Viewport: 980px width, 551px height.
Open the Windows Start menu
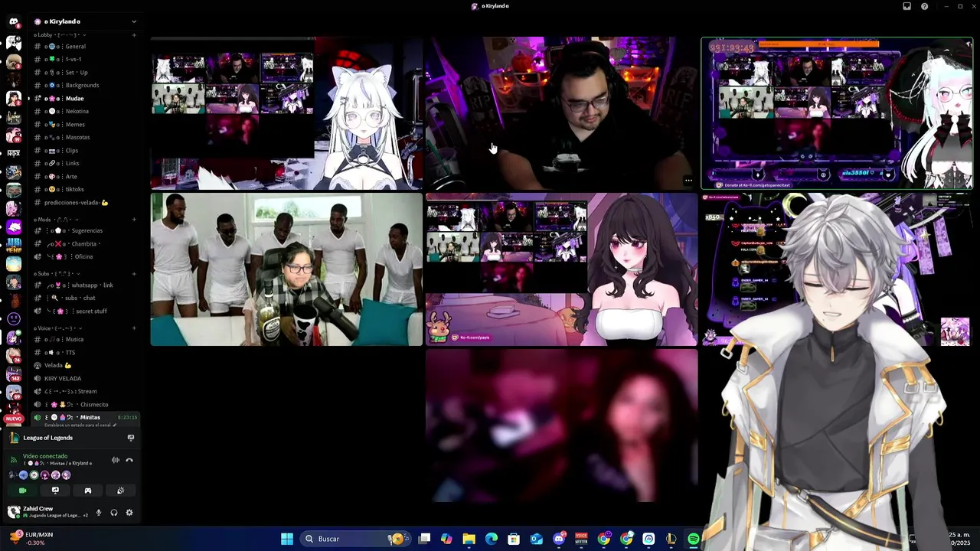pos(287,539)
